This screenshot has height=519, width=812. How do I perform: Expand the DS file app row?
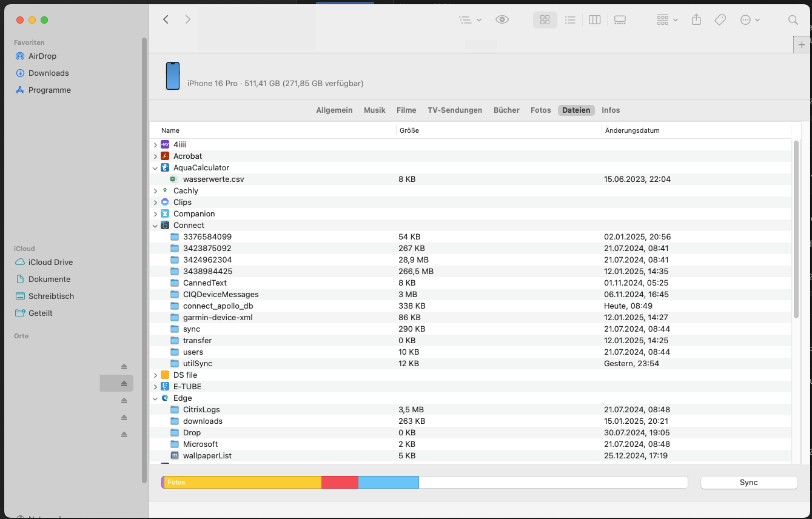click(155, 375)
